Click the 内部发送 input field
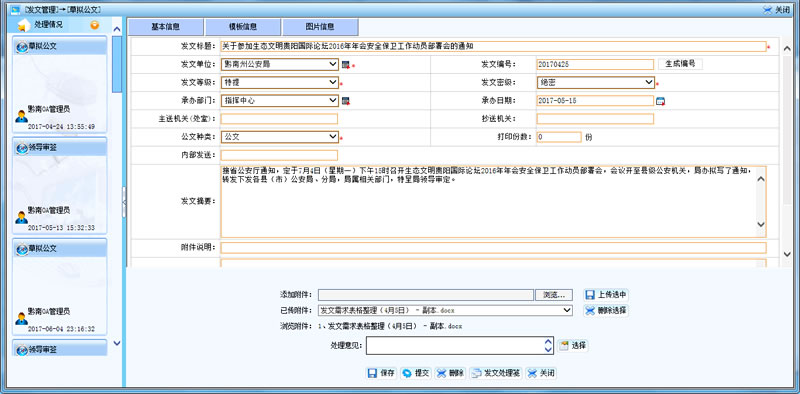The height and width of the screenshot is (394, 800). (279, 155)
